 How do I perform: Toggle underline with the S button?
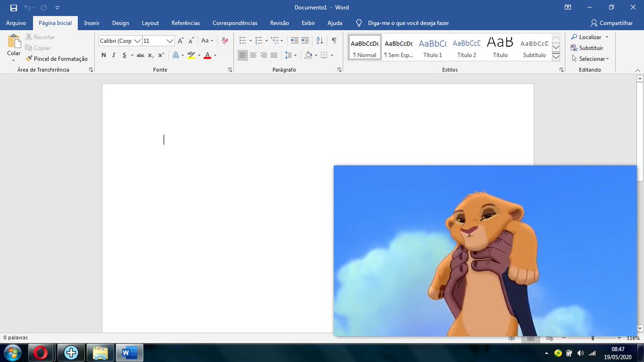pyautogui.click(x=124, y=55)
